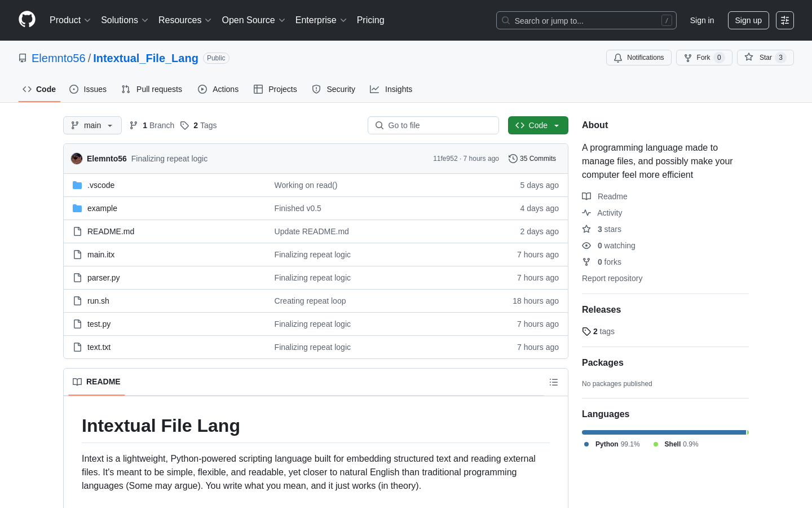Open commit hash 11fe952

445,159
